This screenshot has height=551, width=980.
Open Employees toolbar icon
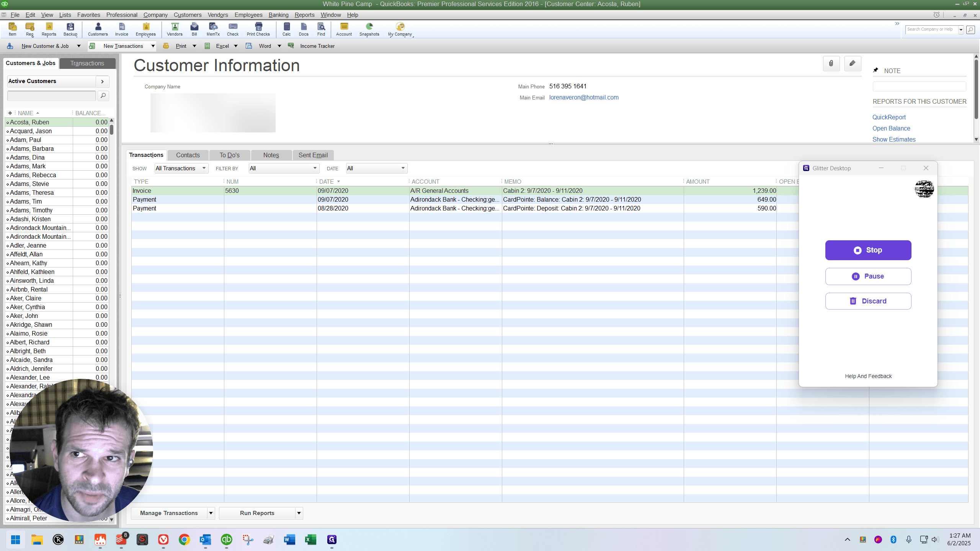(145, 29)
